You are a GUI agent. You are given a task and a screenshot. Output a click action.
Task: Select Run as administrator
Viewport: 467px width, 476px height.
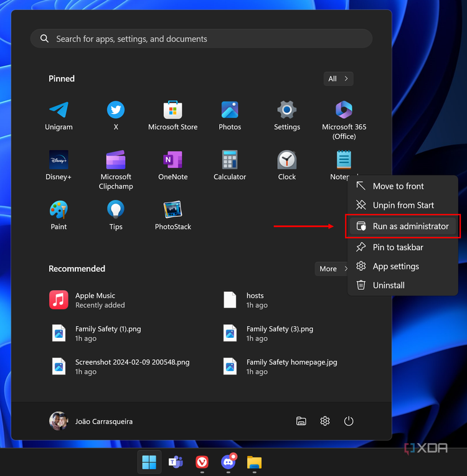(403, 226)
